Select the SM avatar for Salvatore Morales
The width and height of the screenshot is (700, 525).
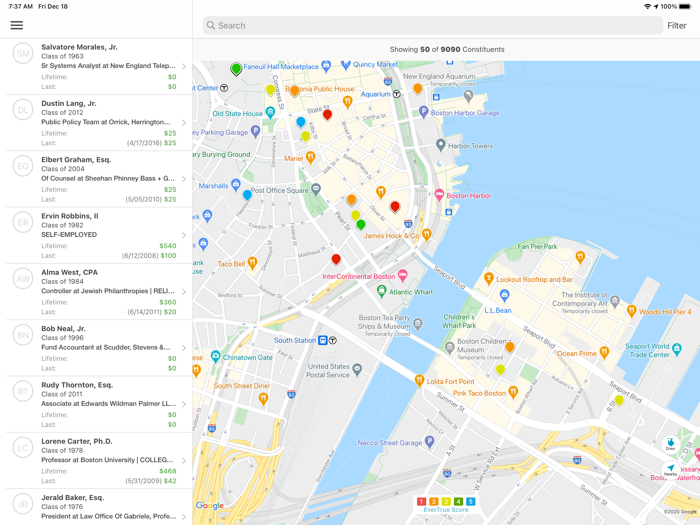pos(23,54)
